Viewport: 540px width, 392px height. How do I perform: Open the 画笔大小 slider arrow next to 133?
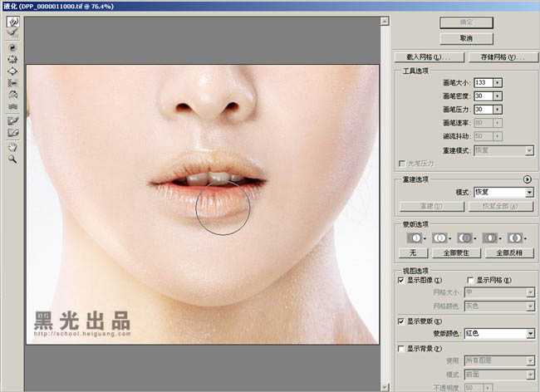pyautogui.click(x=497, y=82)
